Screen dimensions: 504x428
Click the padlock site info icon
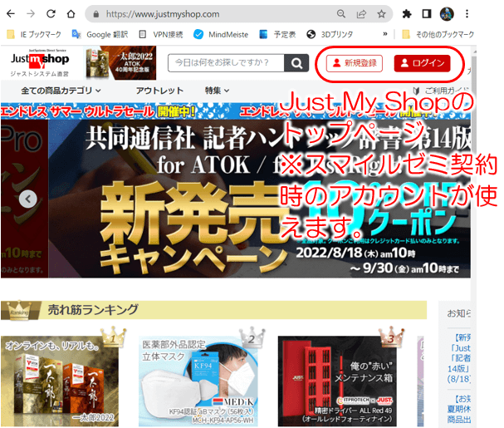[95, 14]
